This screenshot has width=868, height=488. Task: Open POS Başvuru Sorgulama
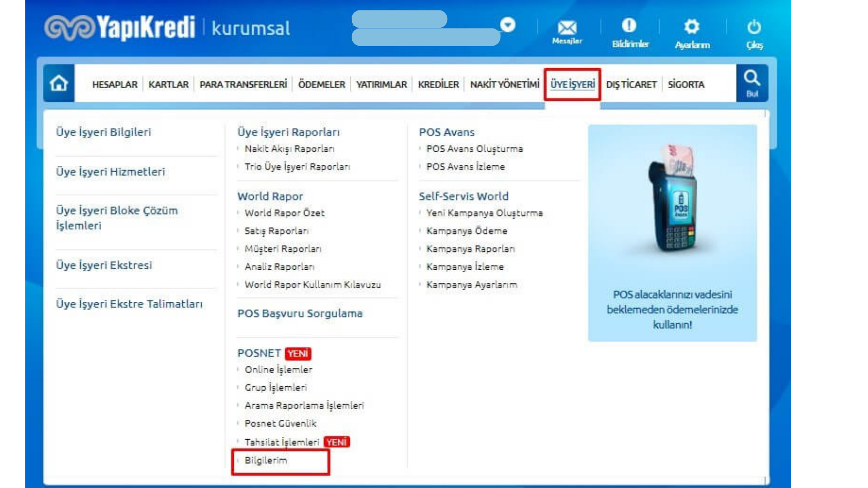tap(300, 314)
